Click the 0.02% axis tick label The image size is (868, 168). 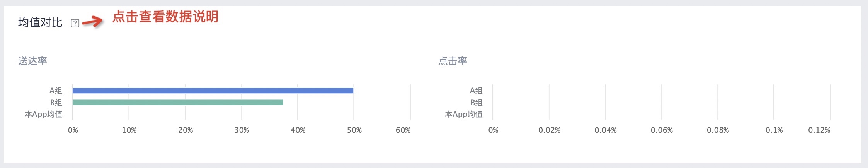pos(549,130)
